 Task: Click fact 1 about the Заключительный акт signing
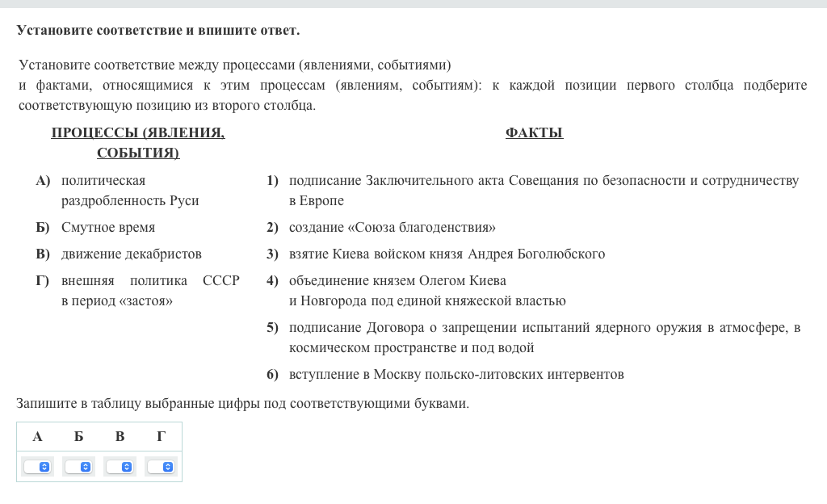tap(543, 191)
